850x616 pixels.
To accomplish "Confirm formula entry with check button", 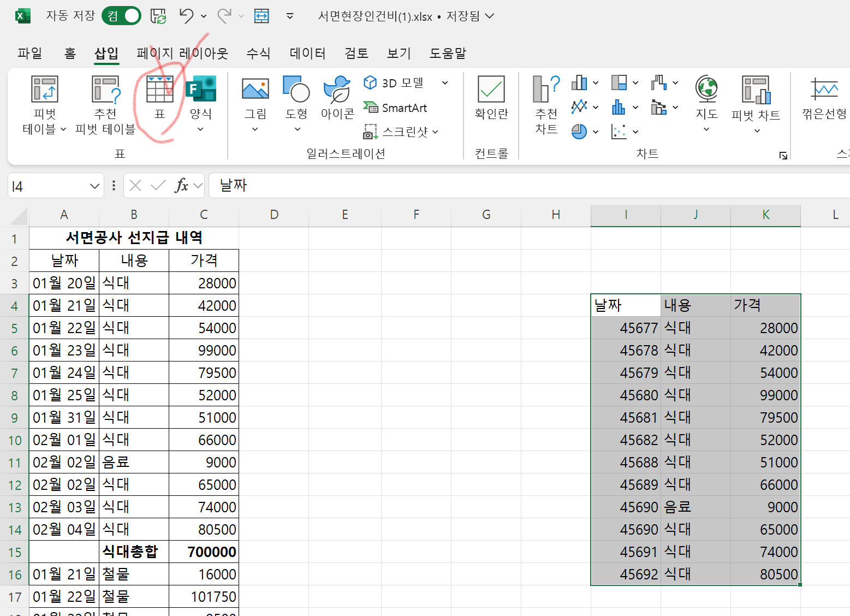I will 158,186.
